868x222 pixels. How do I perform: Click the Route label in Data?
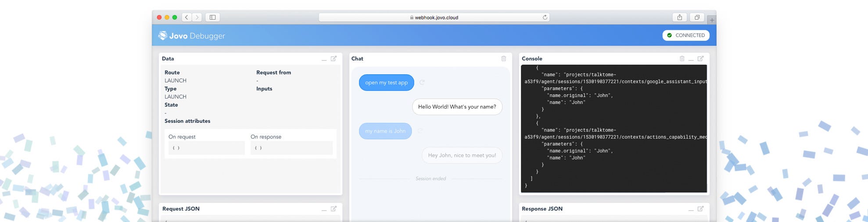click(172, 73)
